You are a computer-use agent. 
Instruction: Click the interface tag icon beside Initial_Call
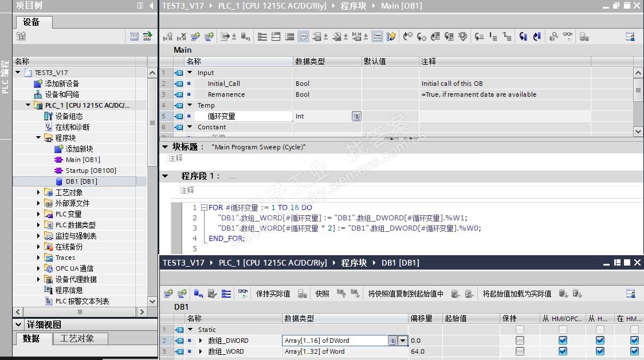pyautogui.click(x=179, y=84)
